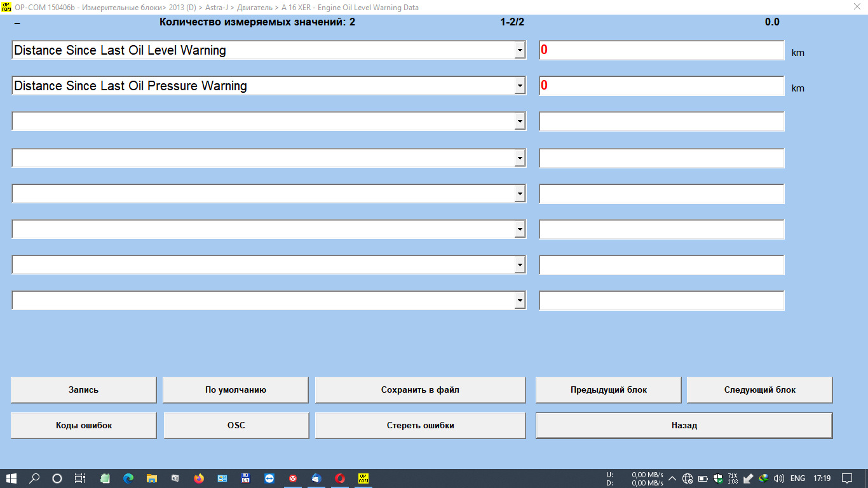Go to Следующий блок
This screenshot has height=488, width=868.
pyautogui.click(x=760, y=390)
